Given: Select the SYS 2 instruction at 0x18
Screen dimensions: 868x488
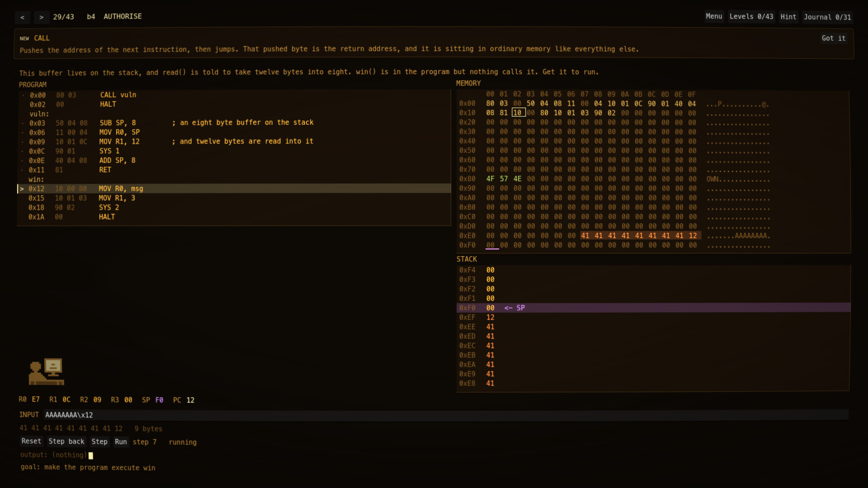Looking at the screenshot, I should (x=234, y=207).
